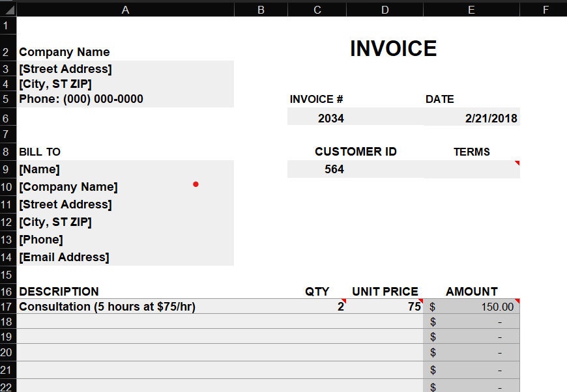567x392 pixels.
Task: Select column C header
Action: pos(317,10)
